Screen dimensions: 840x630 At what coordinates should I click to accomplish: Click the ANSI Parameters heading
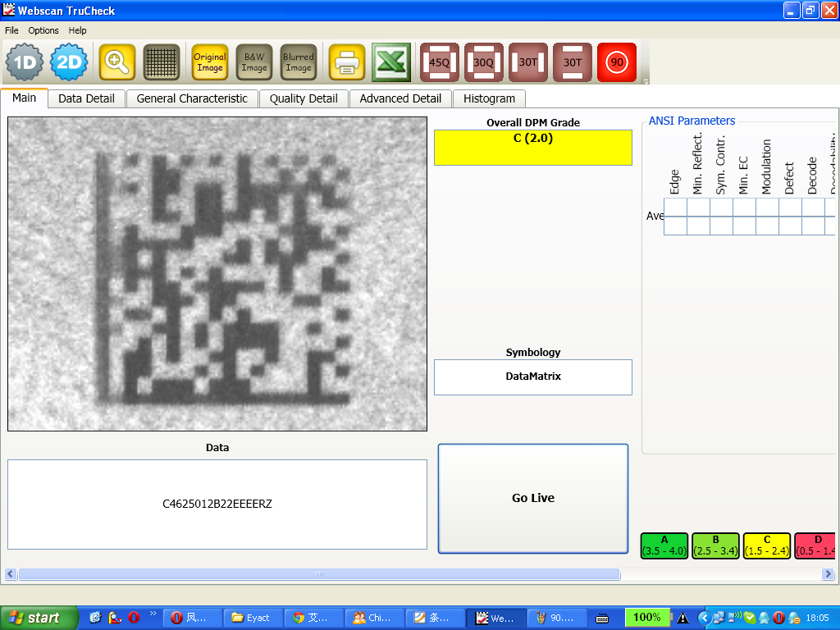[692, 121]
